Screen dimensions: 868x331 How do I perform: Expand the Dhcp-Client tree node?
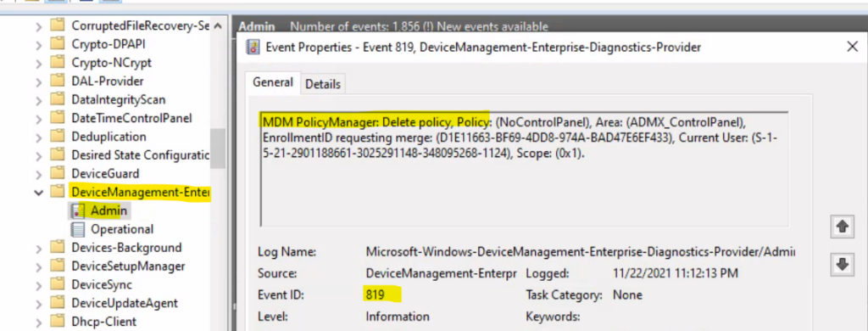(x=38, y=322)
